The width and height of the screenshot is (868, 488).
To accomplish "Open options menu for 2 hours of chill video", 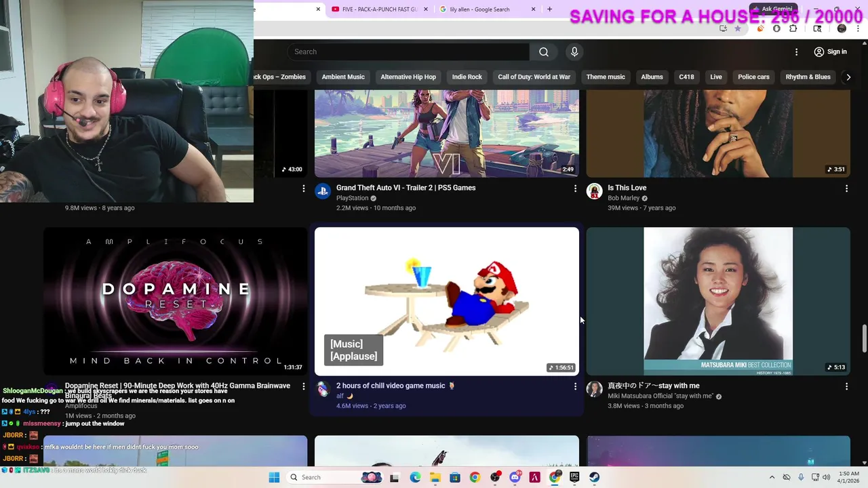I will point(575,386).
